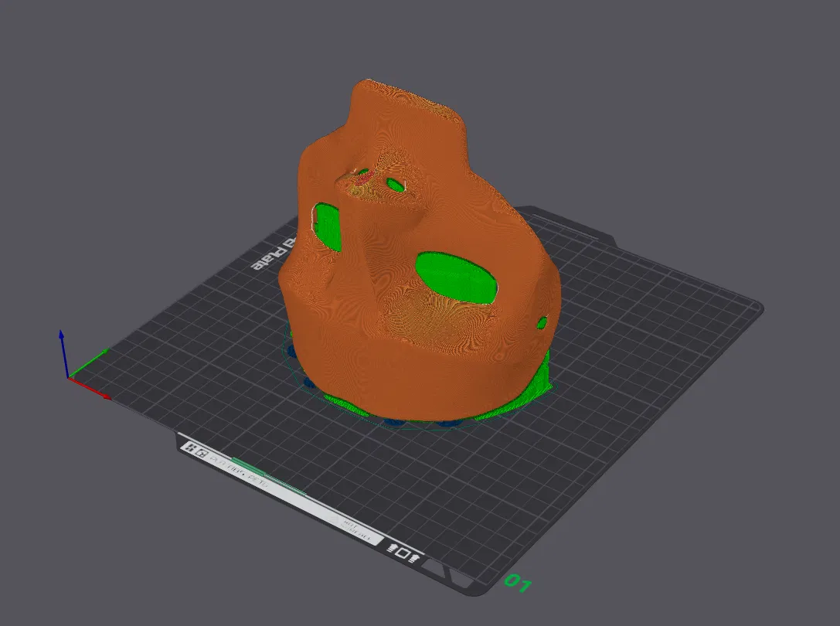Click the small round hole on the model's right side
The image size is (840, 626).
[x=542, y=322]
